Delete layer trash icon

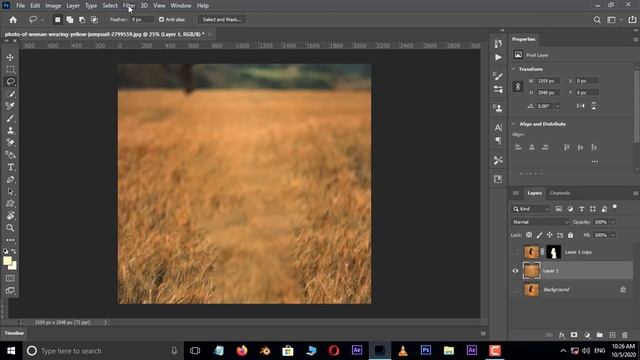624,335
